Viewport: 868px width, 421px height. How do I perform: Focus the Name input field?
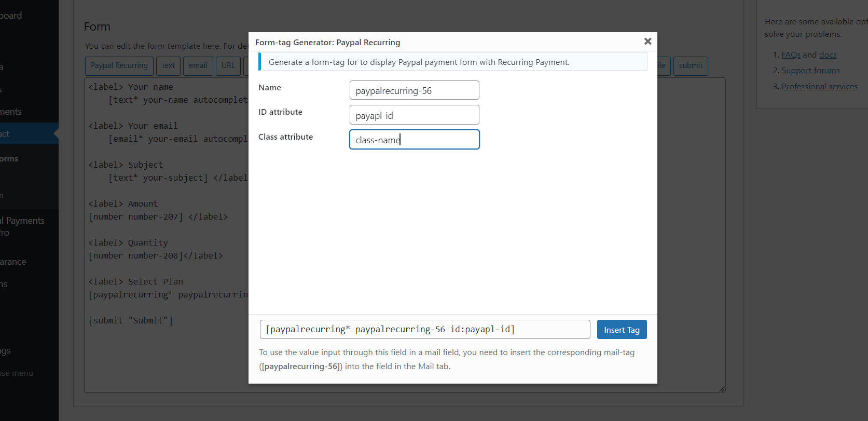[414, 90]
